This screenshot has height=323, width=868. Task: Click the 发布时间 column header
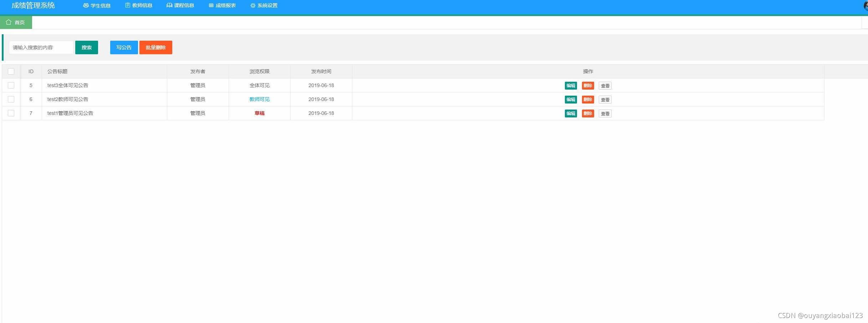[321, 71]
